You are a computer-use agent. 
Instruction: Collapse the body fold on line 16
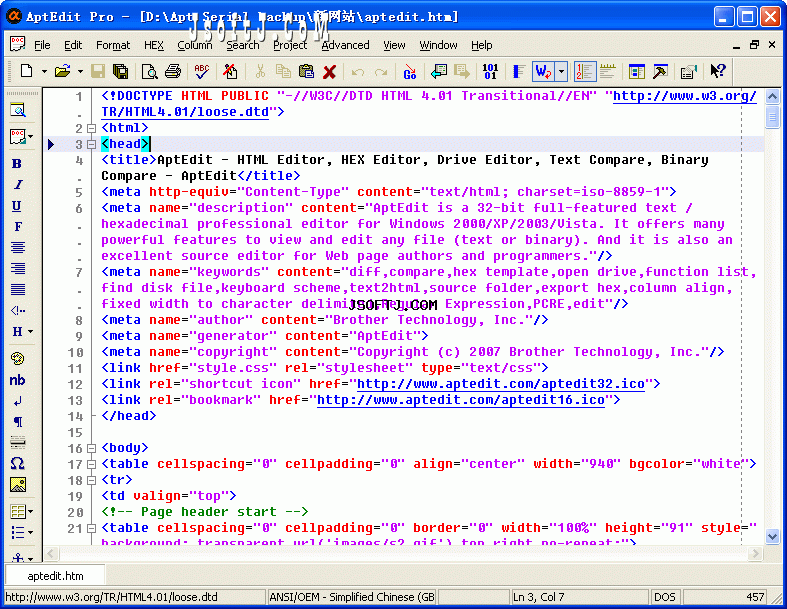(x=91, y=448)
